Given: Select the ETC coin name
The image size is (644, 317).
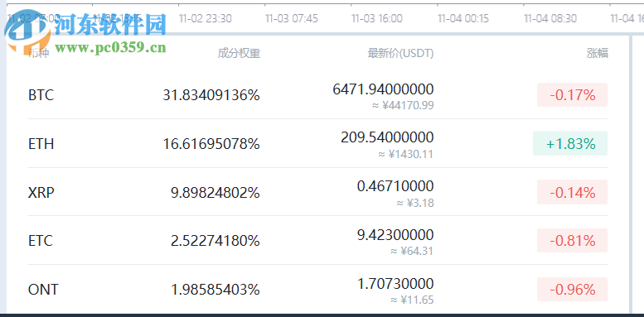Looking at the screenshot, I should (x=41, y=241).
